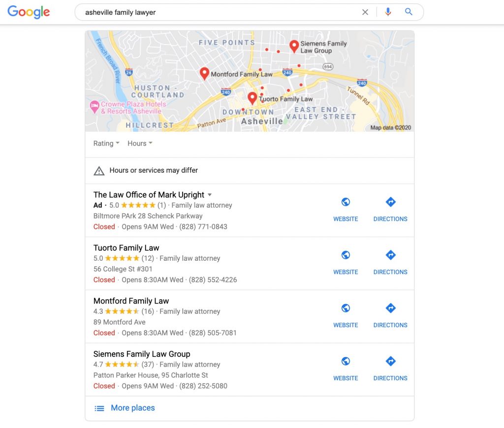Image resolution: width=504 pixels, height=428 pixels.
Task: Click WEBSITE label in the Tuorto row
Action: [346, 272]
